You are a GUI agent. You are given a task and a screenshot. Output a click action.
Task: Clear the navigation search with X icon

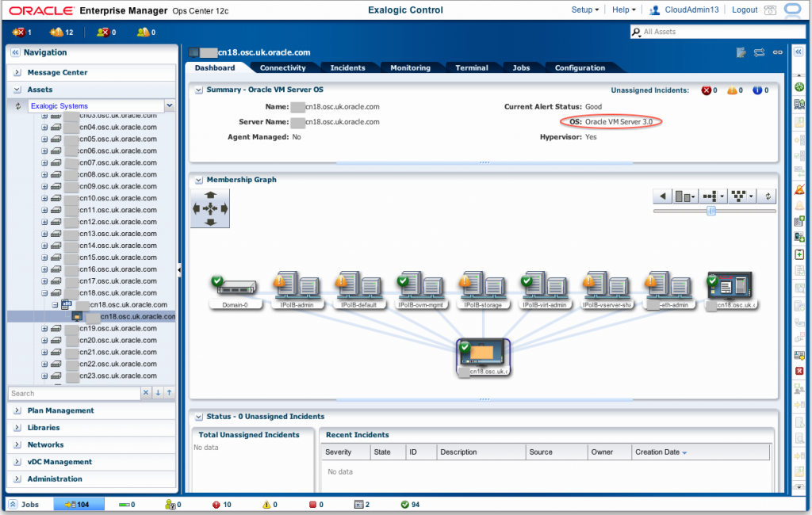point(146,393)
